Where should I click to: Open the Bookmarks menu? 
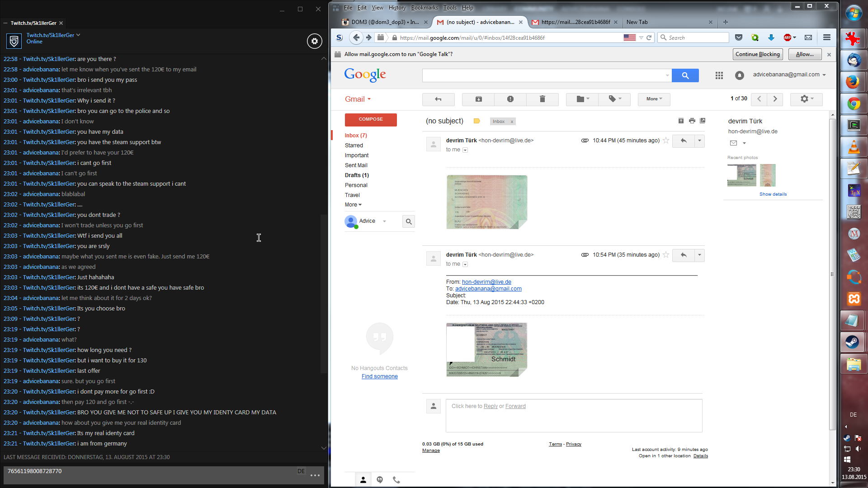tap(424, 8)
